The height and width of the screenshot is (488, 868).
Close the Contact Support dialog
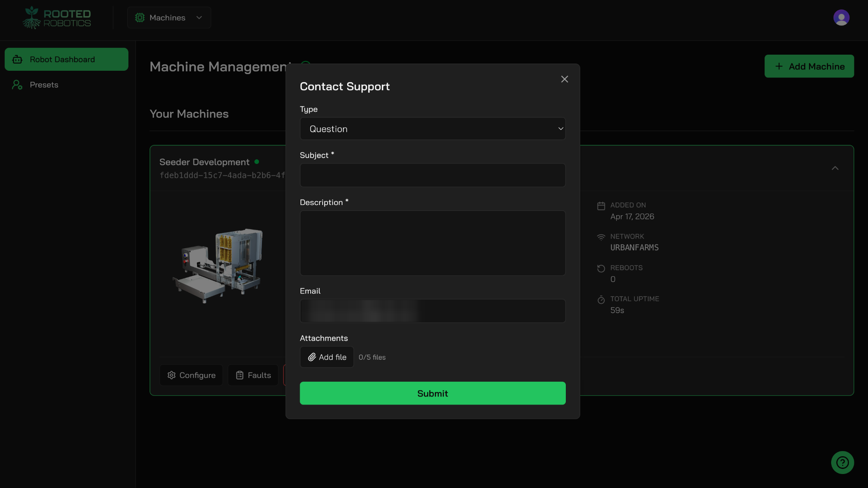[564, 79]
